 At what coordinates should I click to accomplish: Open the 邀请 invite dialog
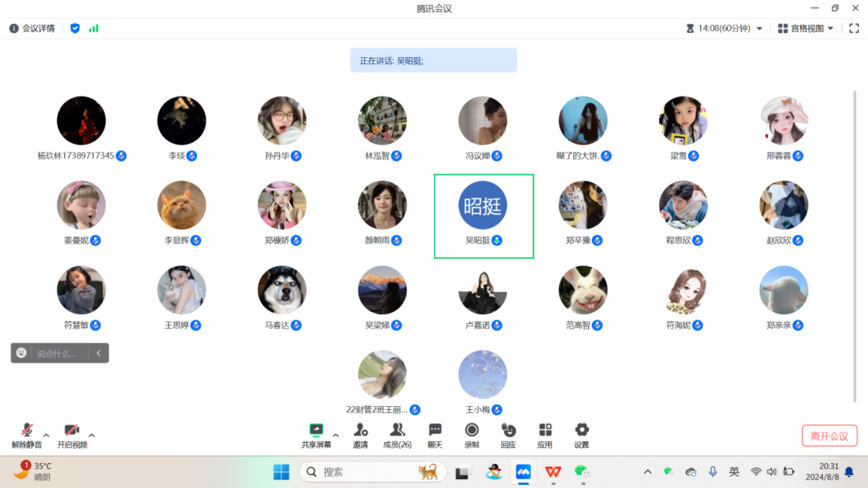(x=360, y=434)
